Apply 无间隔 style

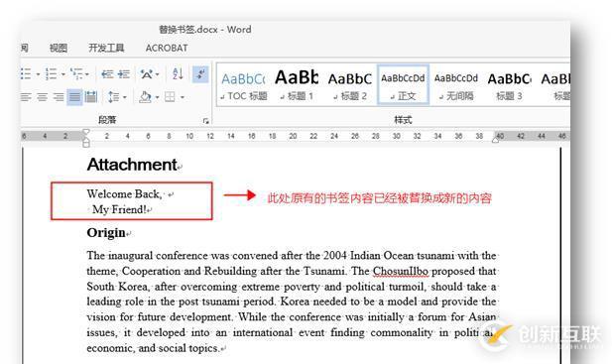(x=456, y=85)
